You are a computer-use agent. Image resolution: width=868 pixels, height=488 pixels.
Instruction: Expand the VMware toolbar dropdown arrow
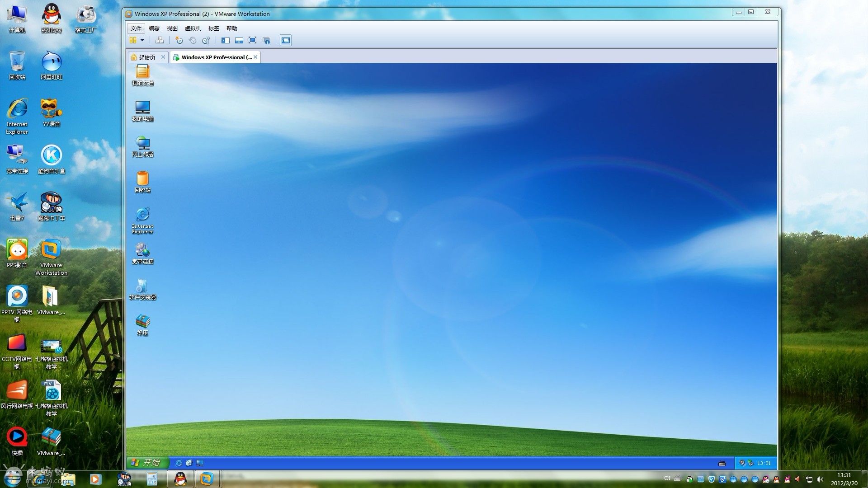(142, 40)
